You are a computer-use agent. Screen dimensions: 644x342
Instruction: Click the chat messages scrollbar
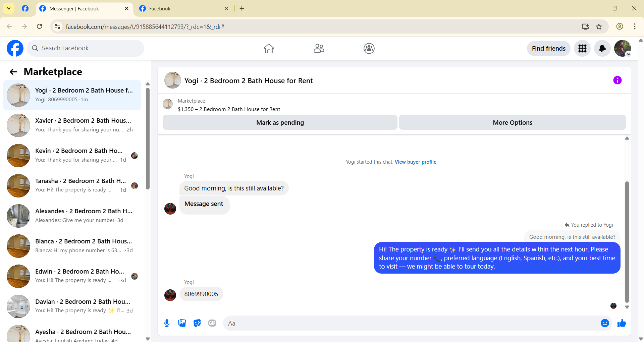(x=627, y=242)
